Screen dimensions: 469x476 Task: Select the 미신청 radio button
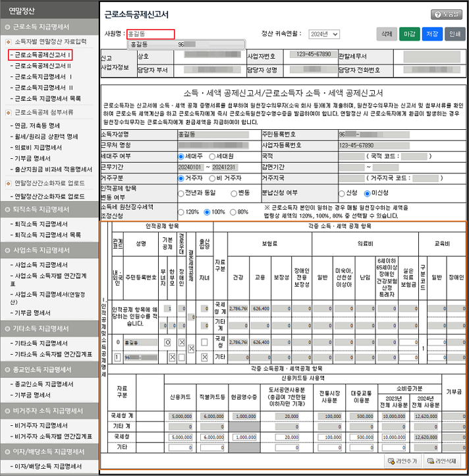point(368,193)
